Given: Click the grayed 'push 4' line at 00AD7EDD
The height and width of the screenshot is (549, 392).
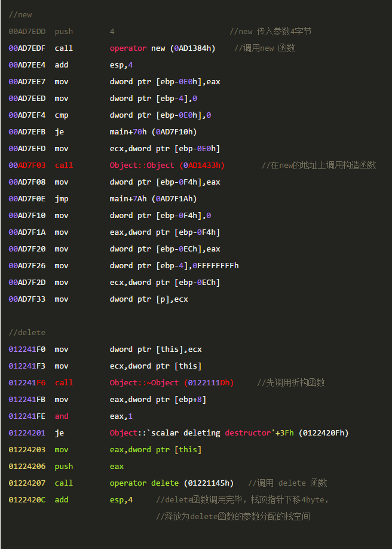Looking at the screenshot, I should pos(62,32).
